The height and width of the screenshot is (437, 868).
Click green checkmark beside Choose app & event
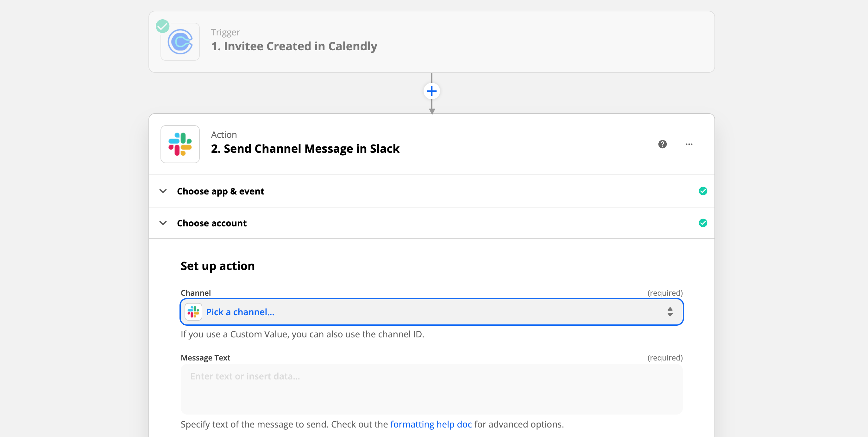(702, 191)
